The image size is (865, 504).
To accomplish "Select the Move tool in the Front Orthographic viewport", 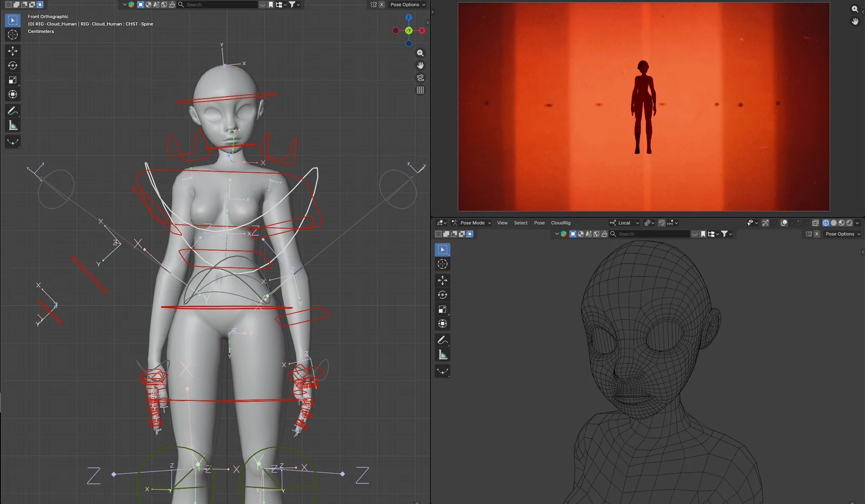I will click(x=12, y=51).
